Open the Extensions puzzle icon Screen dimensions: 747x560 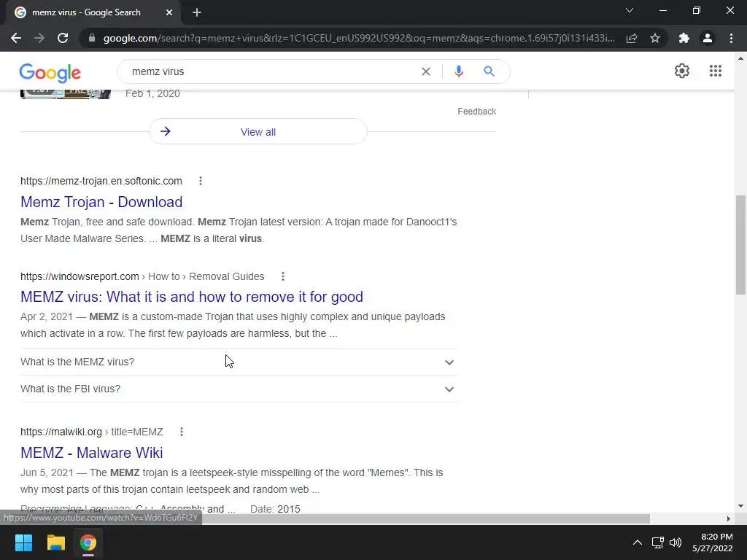point(684,38)
